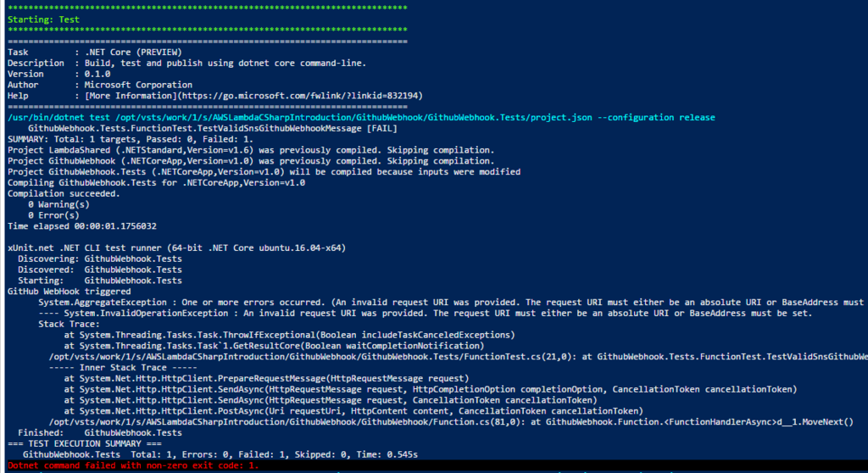This screenshot has height=473, width=868.
Task: Click the 'xUnit.net .NET CLI test runner' line
Action: 176,248
